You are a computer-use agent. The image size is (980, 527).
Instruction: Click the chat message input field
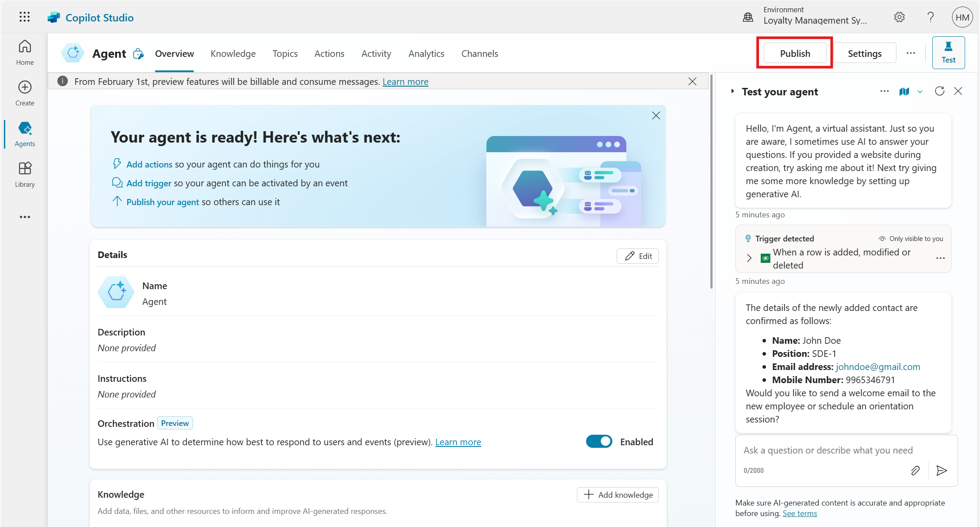click(827, 450)
